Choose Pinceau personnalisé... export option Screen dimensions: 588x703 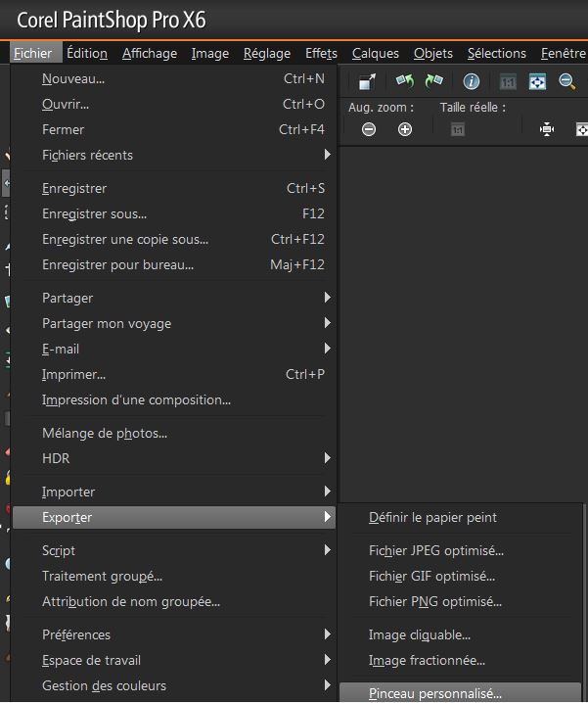[x=461, y=692]
